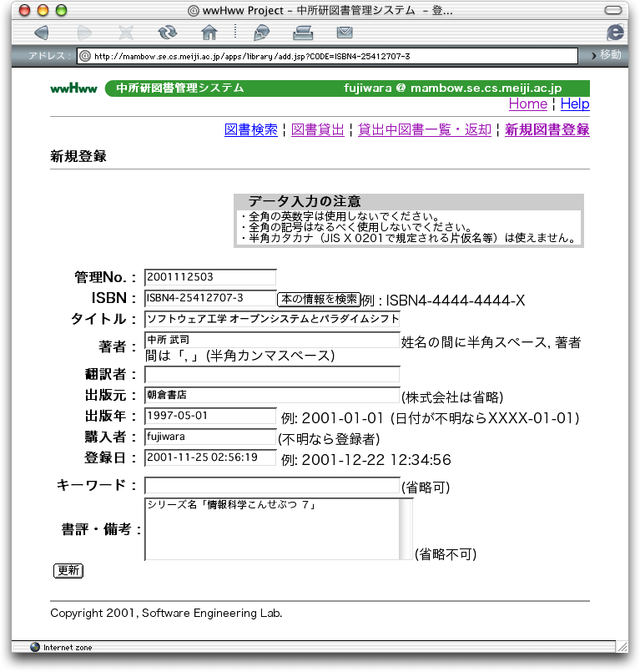This screenshot has height=672, width=640.
Task: Open the Help link
Action: [x=575, y=104]
